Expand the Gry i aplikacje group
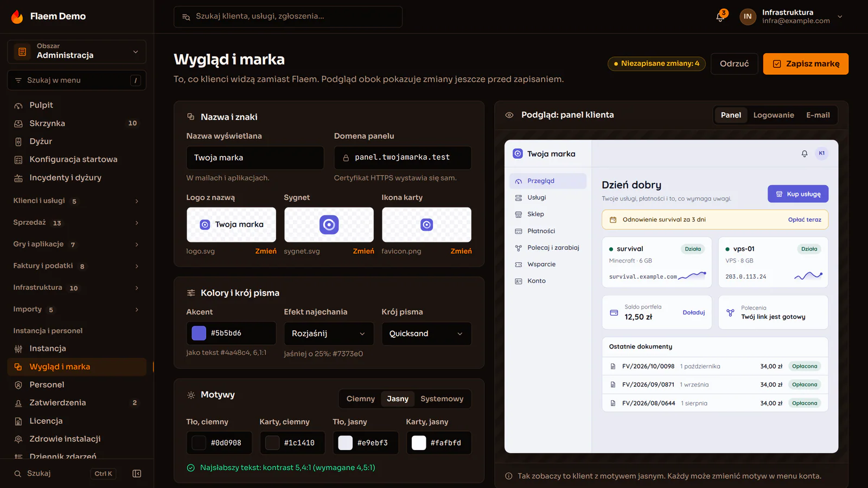 (x=77, y=245)
